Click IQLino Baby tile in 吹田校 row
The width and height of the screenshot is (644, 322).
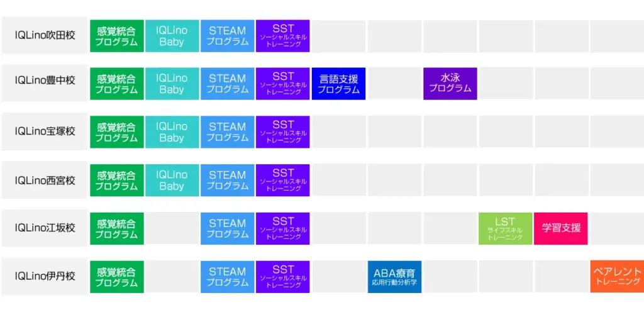(172, 36)
